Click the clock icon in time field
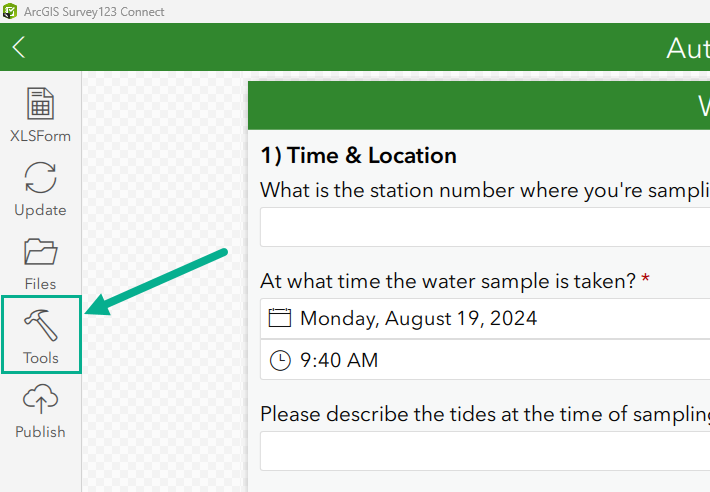The image size is (710, 492). 280,360
